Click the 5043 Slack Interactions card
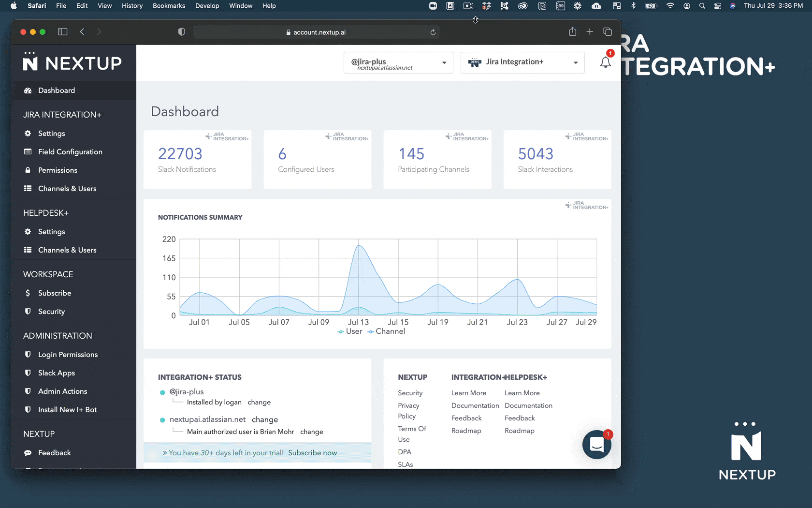The width and height of the screenshot is (812, 508). [557, 160]
